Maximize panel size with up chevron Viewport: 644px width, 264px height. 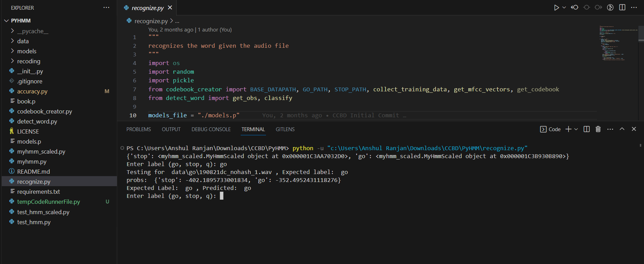[622, 129]
